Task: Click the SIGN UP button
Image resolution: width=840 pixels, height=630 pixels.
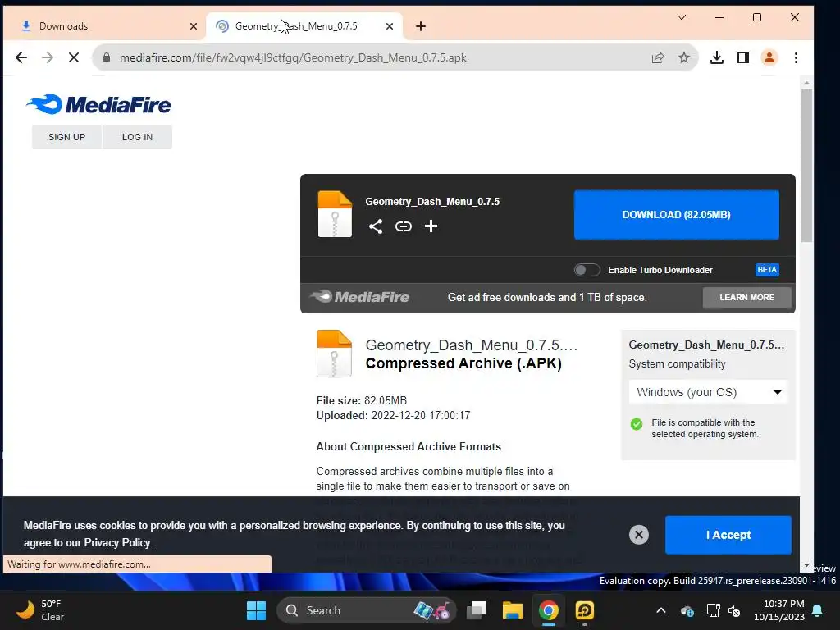Action: tap(66, 137)
